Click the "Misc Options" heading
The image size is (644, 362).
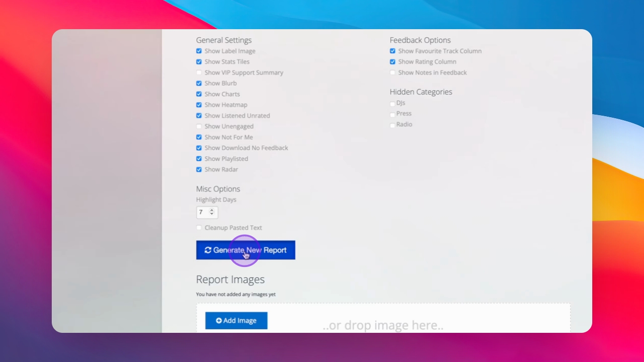pyautogui.click(x=218, y=189)
